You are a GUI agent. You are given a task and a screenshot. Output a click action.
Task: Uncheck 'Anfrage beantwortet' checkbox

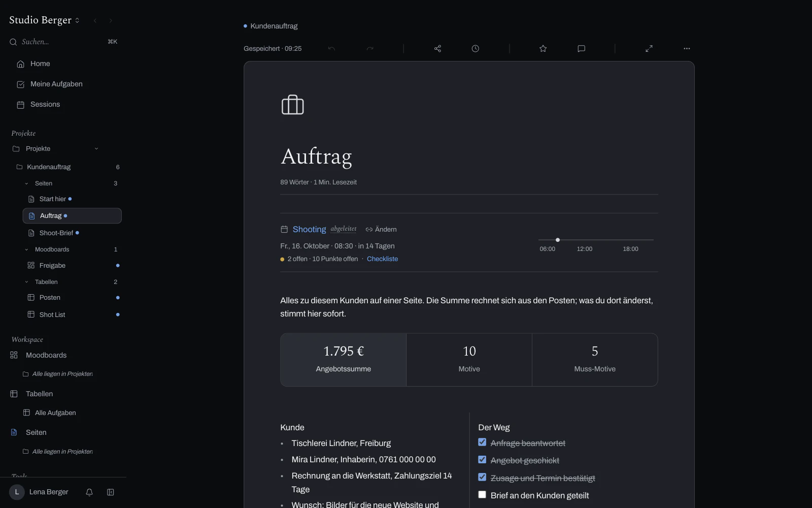482,442
